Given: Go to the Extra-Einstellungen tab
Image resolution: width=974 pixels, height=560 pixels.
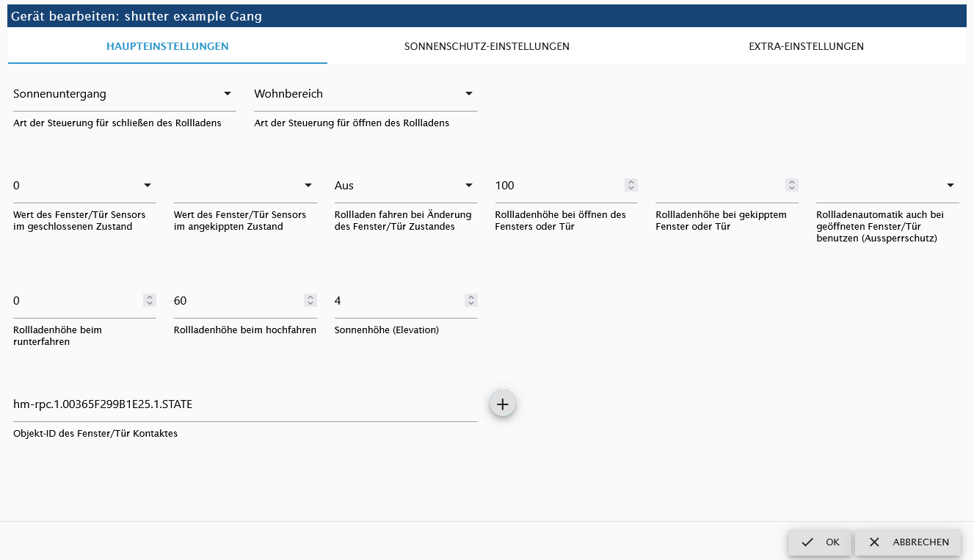Looking at the screenshot, I should pyautogui.click(x=806, y=46).
